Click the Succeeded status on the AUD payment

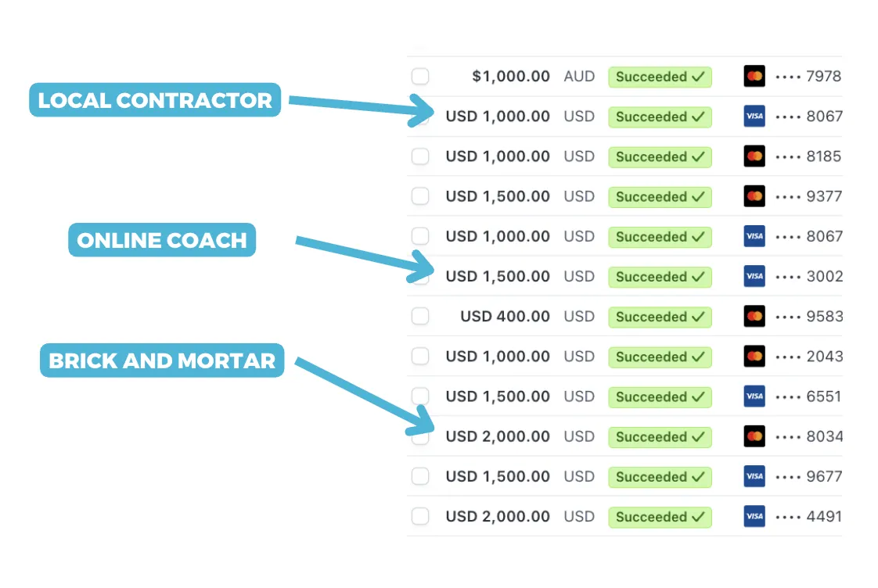pos(660,77)
